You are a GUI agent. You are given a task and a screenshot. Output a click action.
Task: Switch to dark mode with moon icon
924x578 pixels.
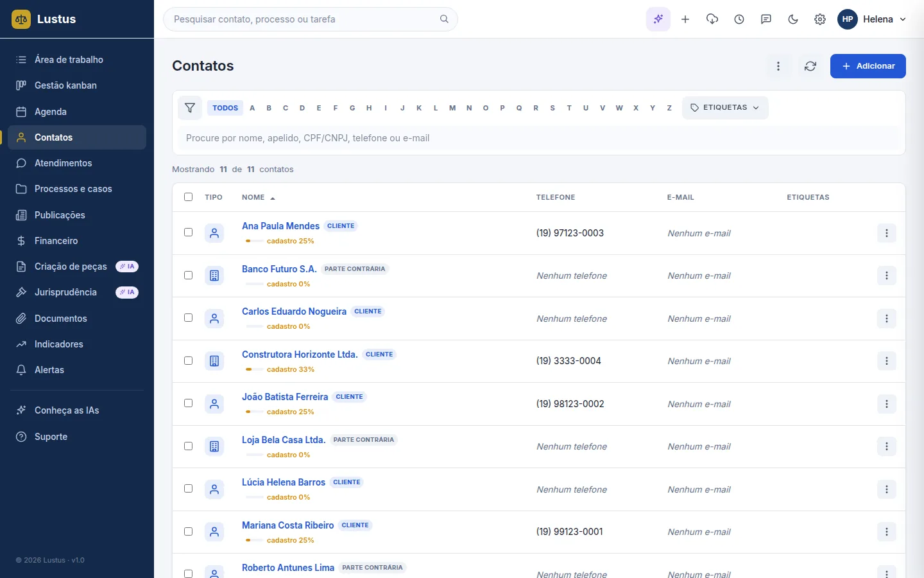793,19
